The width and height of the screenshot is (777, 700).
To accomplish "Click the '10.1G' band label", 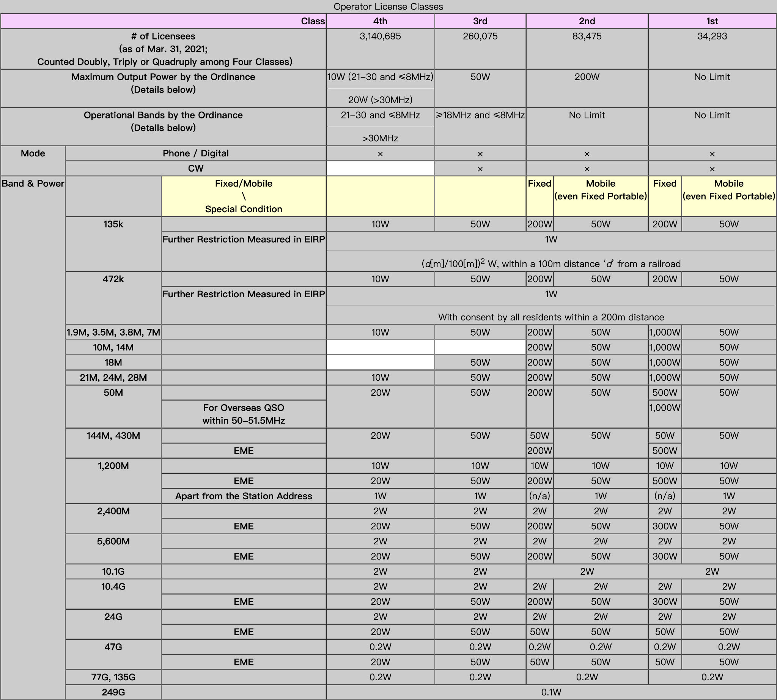I will (113, 571).
